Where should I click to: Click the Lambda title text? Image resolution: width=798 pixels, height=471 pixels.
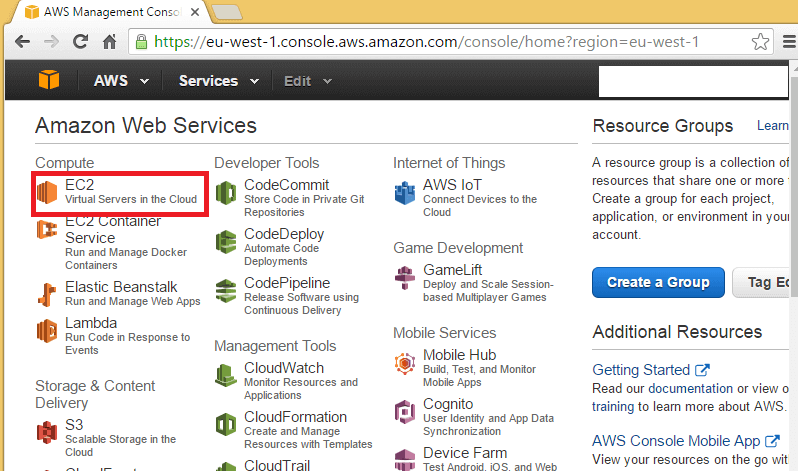coord(91,323)
